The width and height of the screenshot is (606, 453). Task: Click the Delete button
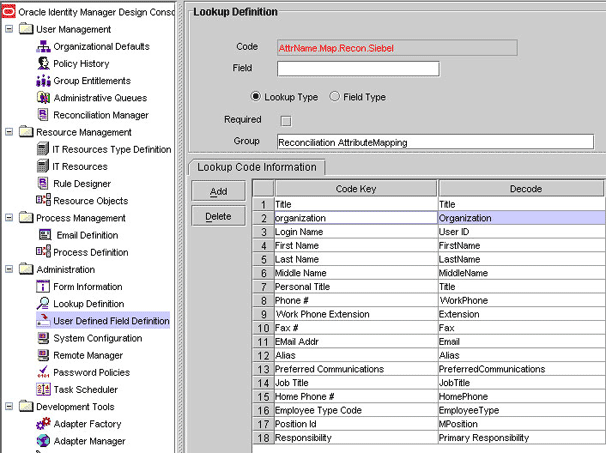[x=218, y=216]
